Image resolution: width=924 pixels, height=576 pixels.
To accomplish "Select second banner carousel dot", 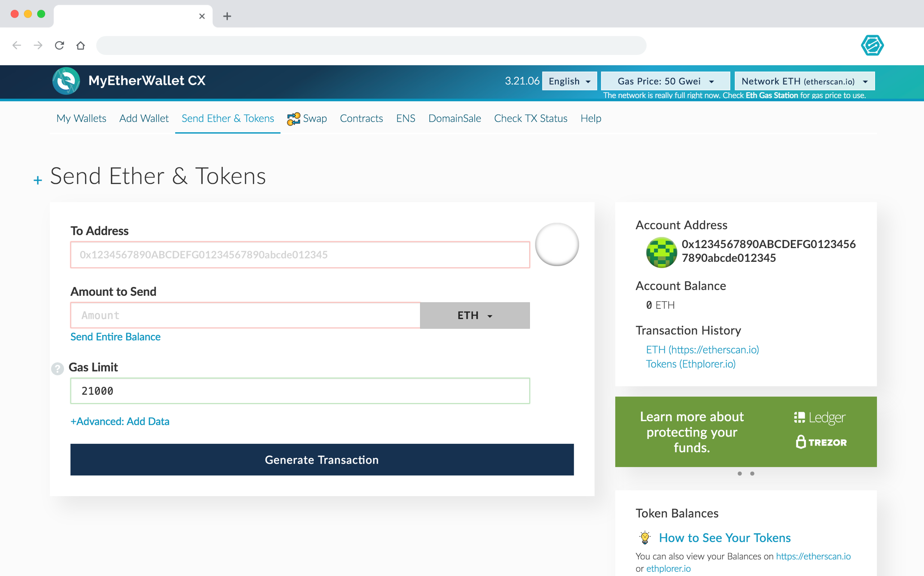I will [x=752, y=473].
